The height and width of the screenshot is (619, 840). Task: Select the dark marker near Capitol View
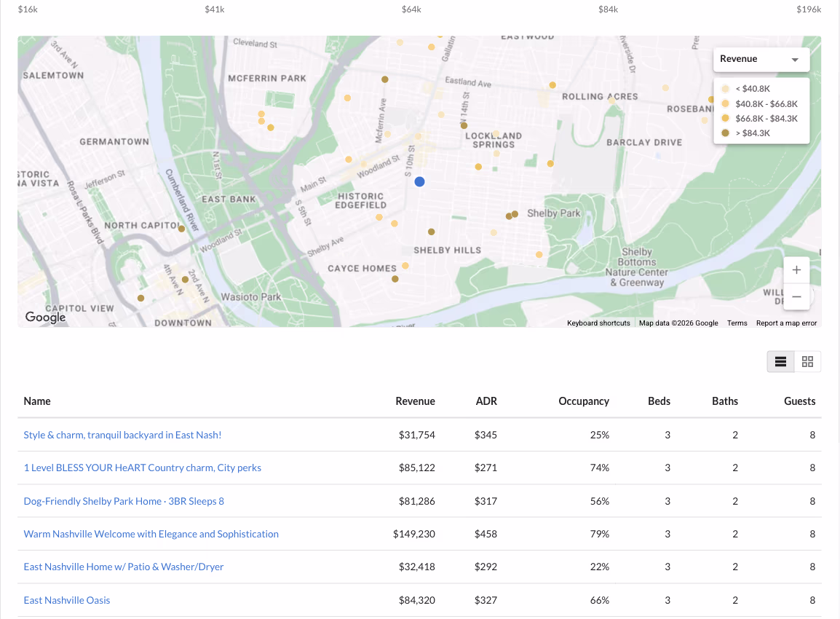tap(141, 298)
